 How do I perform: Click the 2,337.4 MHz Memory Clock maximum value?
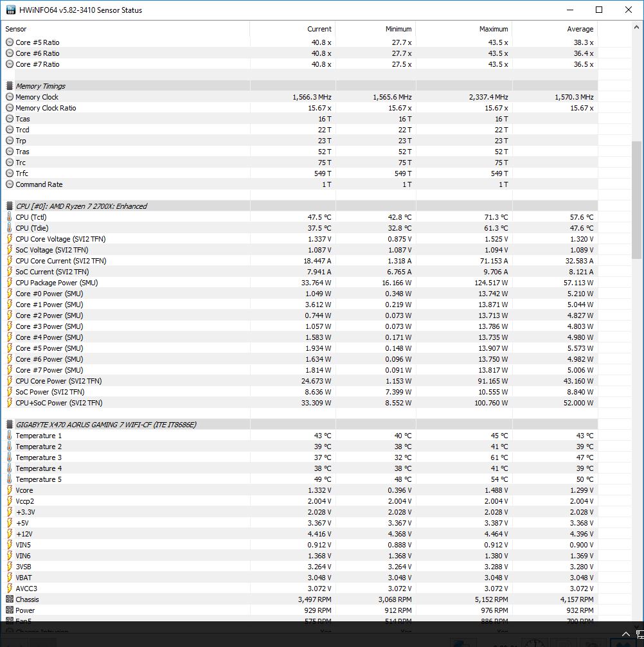488,97
